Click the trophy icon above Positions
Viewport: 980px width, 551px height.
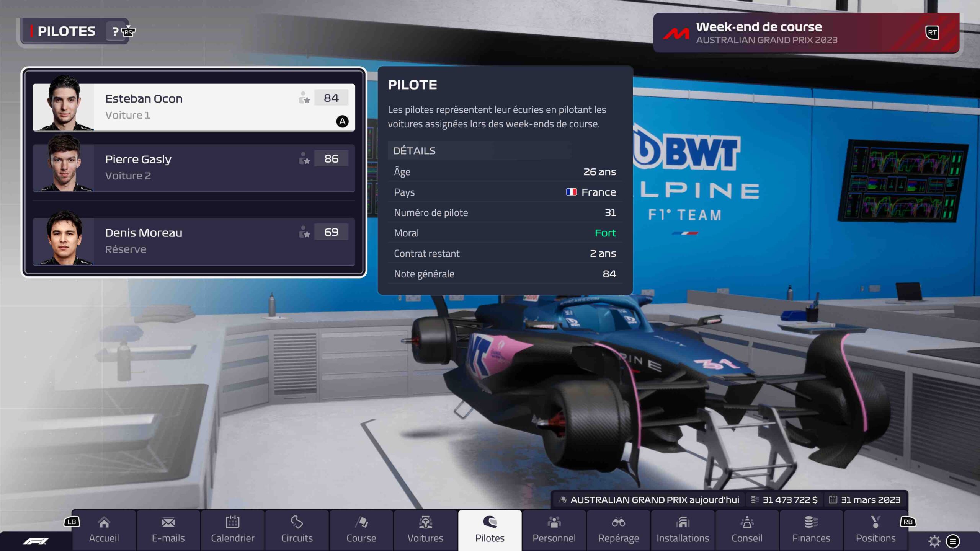pyautogui.click(x=875, y=522)
